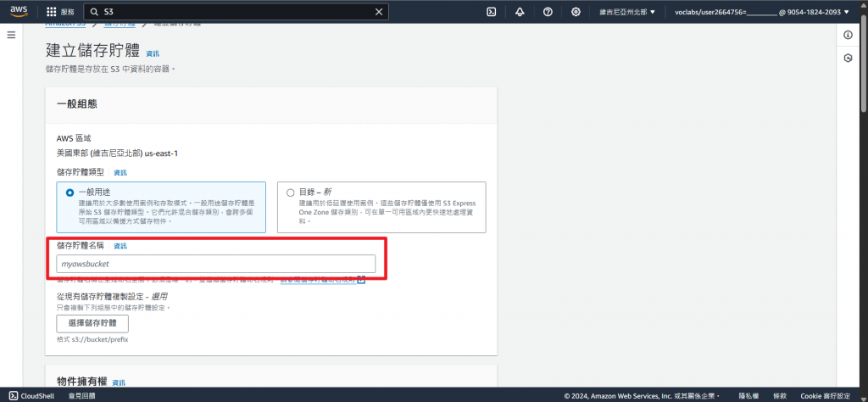Open the help question mark icon
The height and width of the screenshot is (402, 868).
548,12
